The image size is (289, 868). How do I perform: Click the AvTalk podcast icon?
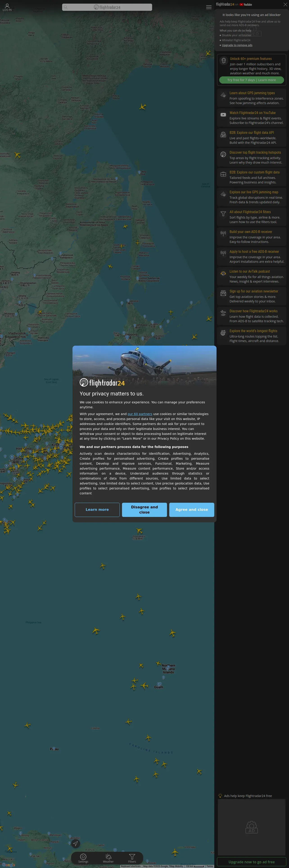[x=223, y=273]
